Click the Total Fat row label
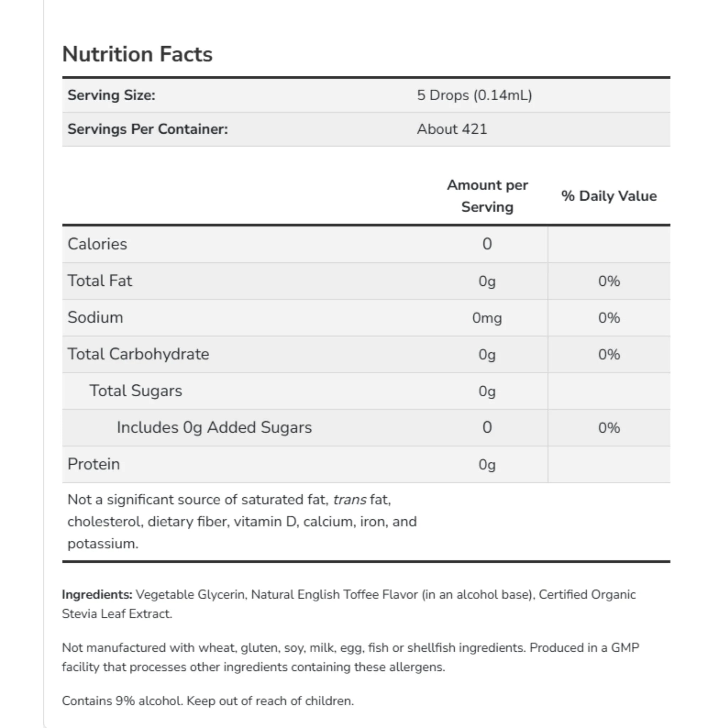 point(100,281)
